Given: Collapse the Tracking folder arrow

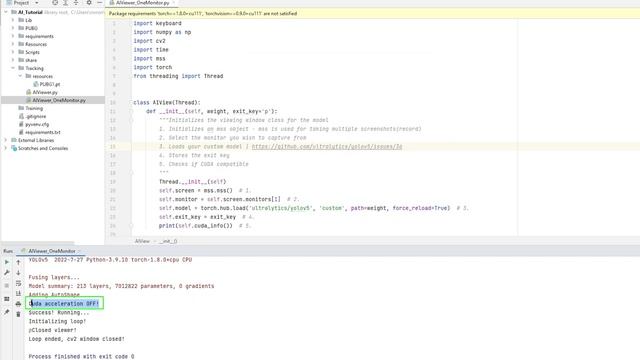Looking at the screenshot, I should [13, 68].
